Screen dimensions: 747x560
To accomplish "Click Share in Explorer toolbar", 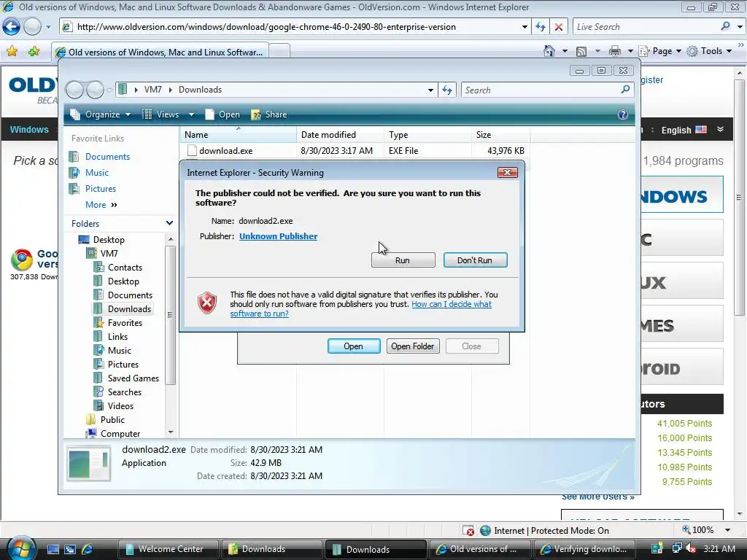I will [269, 114].
